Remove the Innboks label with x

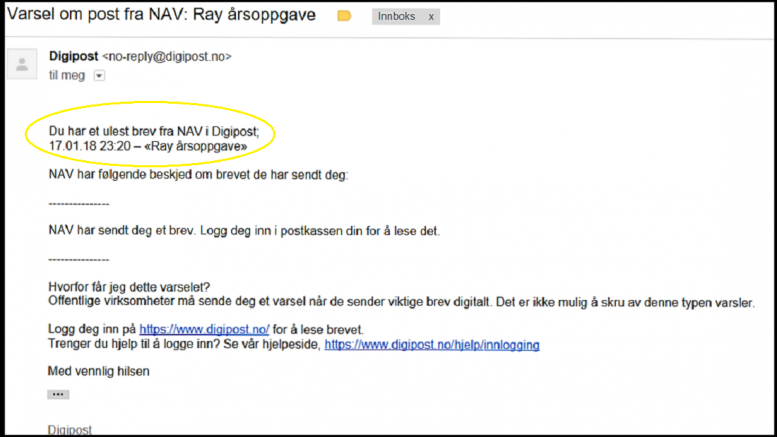[x=431, y=17]
